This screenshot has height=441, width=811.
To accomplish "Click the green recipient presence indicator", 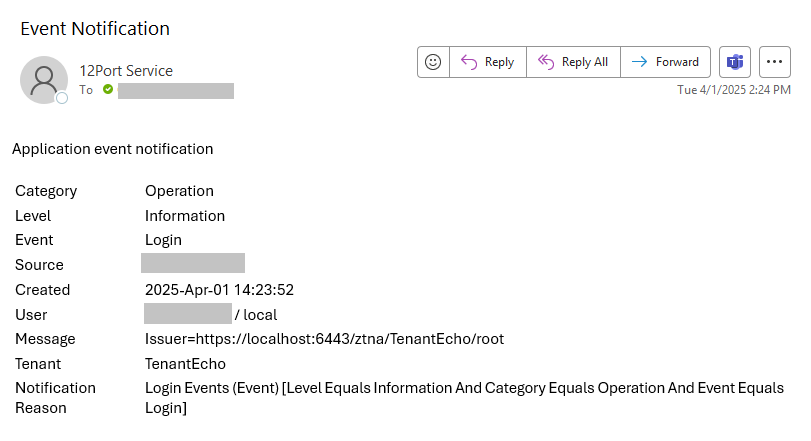I will [108, 90].
